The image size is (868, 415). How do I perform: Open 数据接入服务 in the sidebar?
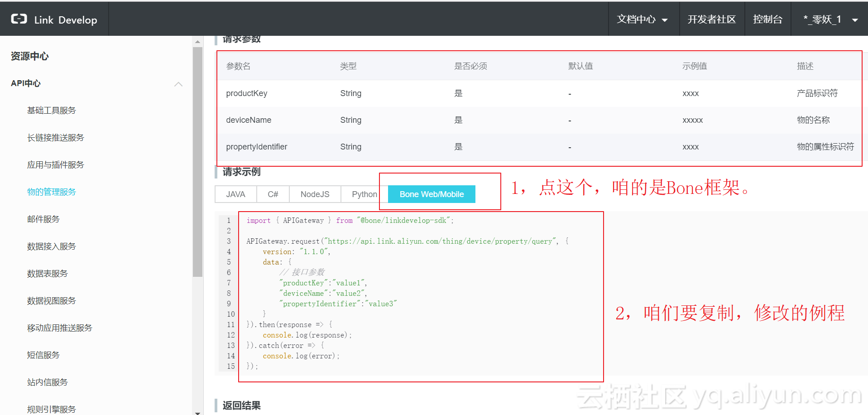[x=52, y=246]
